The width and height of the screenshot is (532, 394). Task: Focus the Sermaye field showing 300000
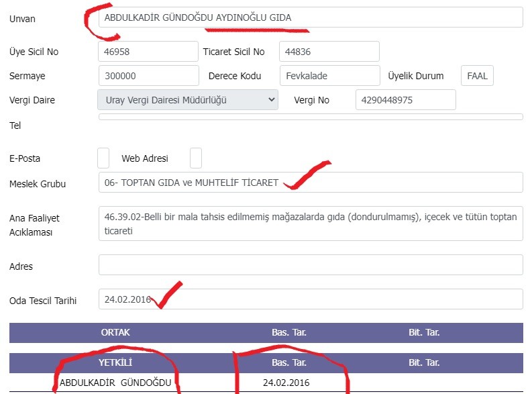click(x=149, y=76)
